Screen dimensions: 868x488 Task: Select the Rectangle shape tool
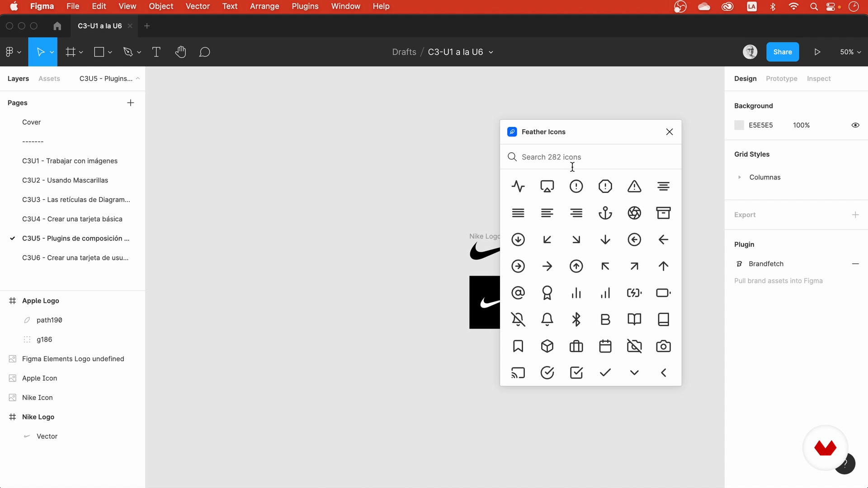tap(99, 52)
